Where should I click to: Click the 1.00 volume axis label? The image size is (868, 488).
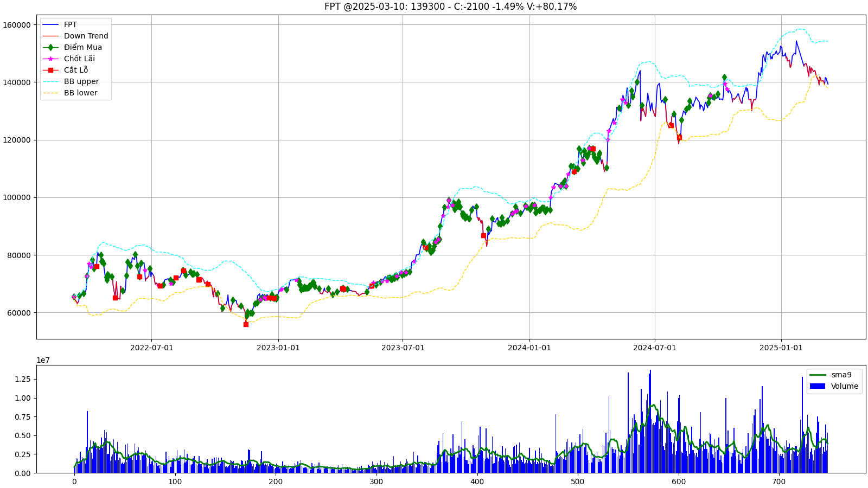click(x=22, y=398)
